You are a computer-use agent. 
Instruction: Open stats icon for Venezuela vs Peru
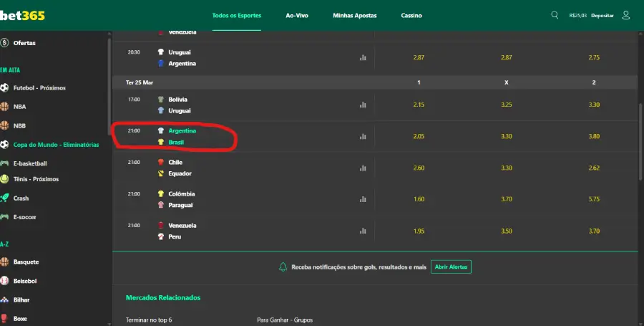[x=363, y=231]
